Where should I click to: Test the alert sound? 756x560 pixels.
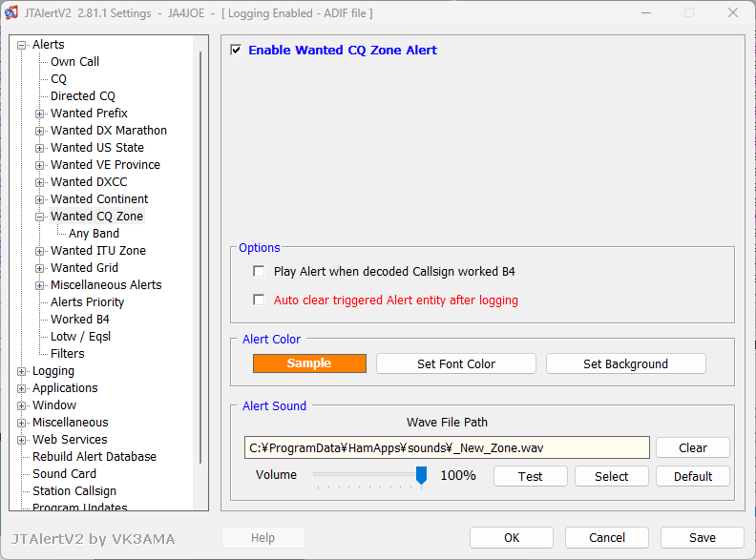coord(531,477)
